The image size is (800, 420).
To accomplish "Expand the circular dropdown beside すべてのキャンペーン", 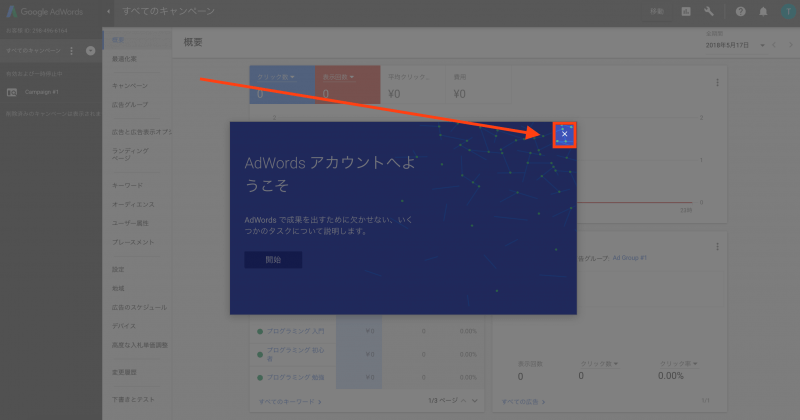I will tap(90, 51).
